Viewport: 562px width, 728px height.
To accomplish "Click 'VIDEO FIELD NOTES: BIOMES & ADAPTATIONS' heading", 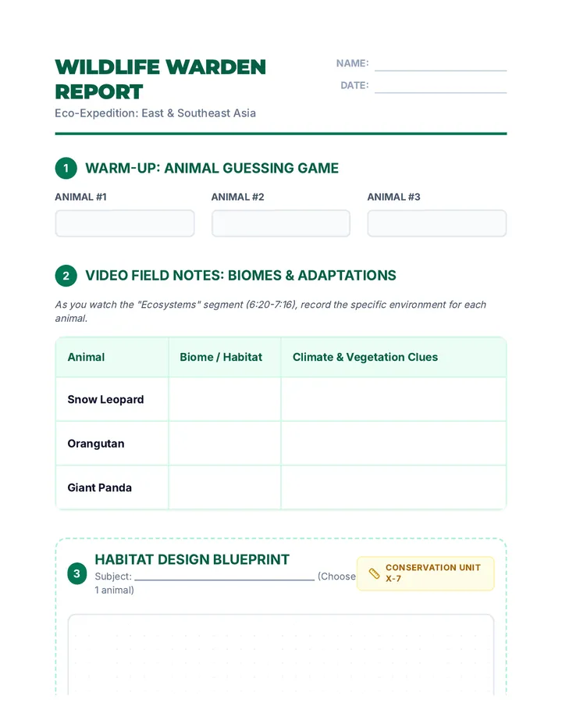I will tap(241, 275).
